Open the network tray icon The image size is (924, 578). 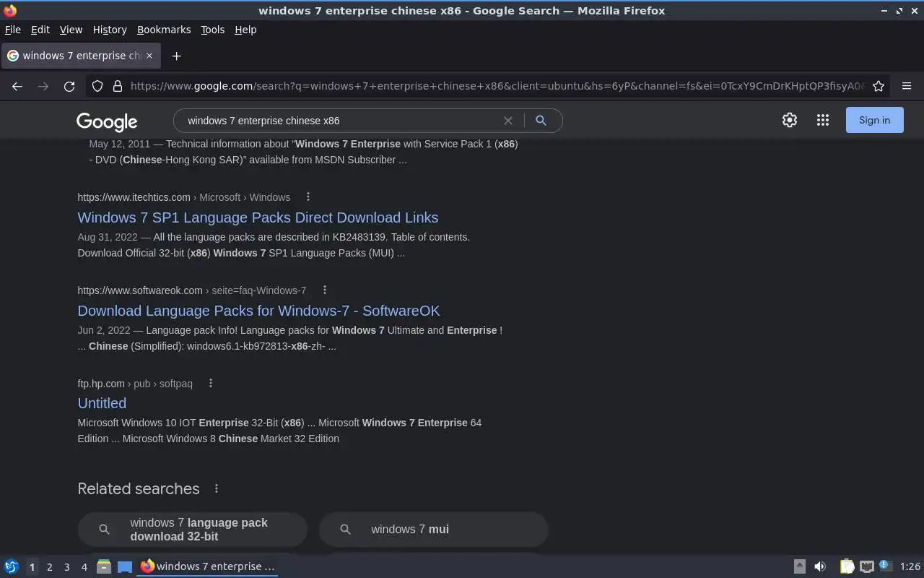[867, 566]
